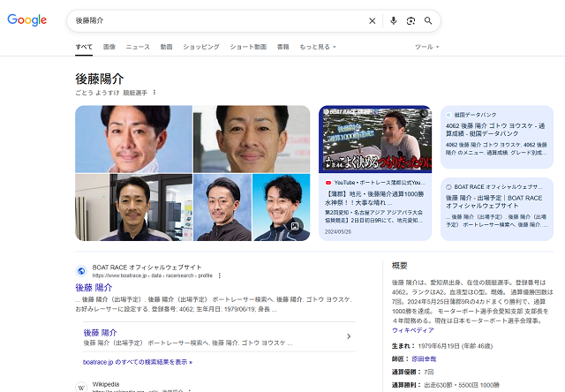Switch to the ショッピング tab

point(201,47)
